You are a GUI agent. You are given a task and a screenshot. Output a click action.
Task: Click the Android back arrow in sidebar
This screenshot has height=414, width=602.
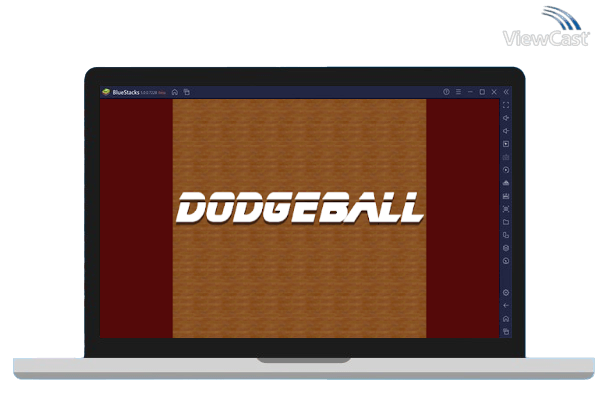pos(506,306)
